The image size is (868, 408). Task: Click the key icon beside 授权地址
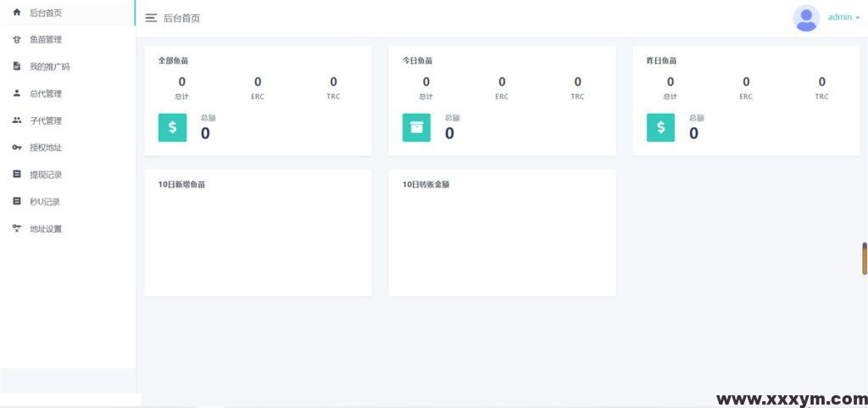16,148
